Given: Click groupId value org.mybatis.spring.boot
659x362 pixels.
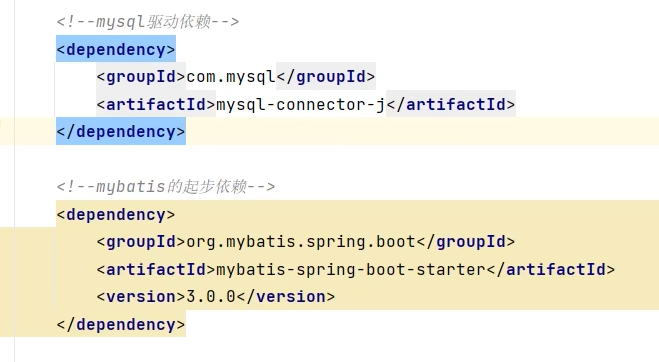Looking at the screenshot, I should coord(301,242).
